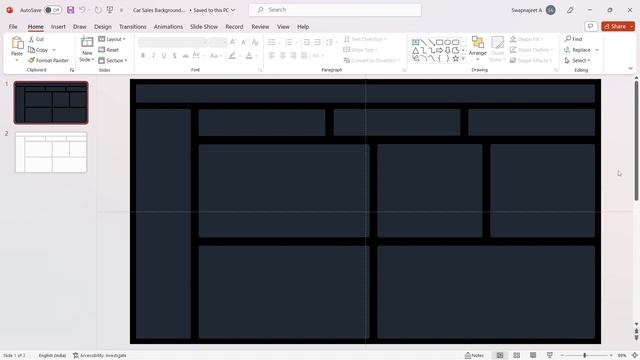This screenshot has width=640, height=360.
Task: Open the View tab
Action: coord(283,27)
